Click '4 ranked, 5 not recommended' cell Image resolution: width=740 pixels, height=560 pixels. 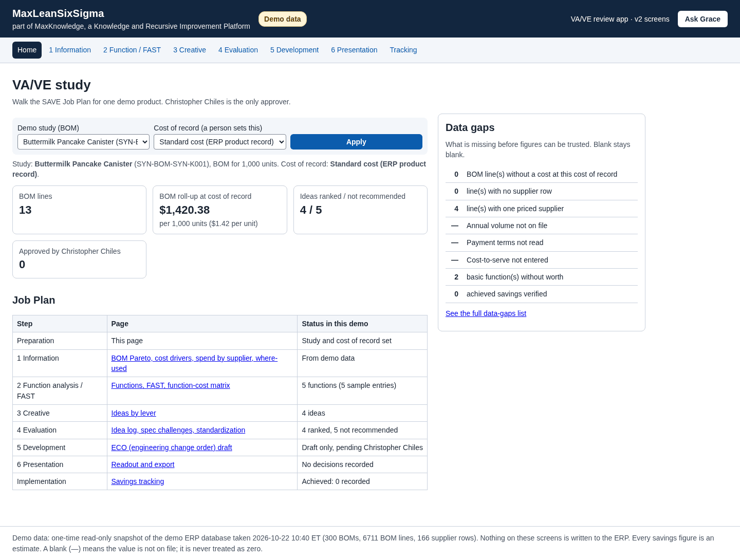[x=362, y=430]
